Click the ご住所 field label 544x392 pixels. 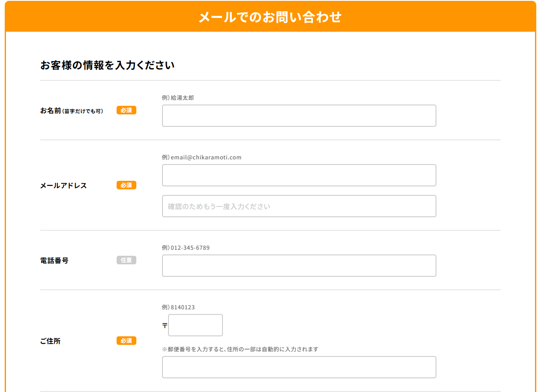(51, 341)
